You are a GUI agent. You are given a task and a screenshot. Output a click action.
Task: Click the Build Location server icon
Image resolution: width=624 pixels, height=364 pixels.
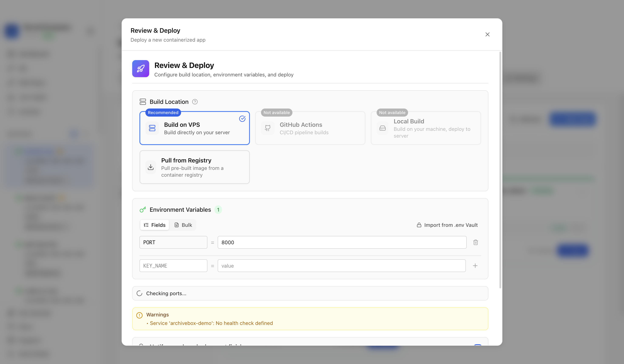[143, 102]
